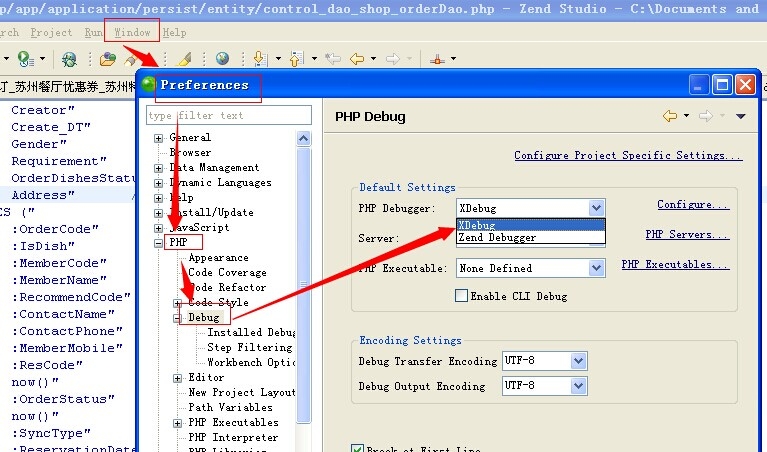Open Configure Project Specific Settings link
The image size is (767, 452).
(628, 155)
